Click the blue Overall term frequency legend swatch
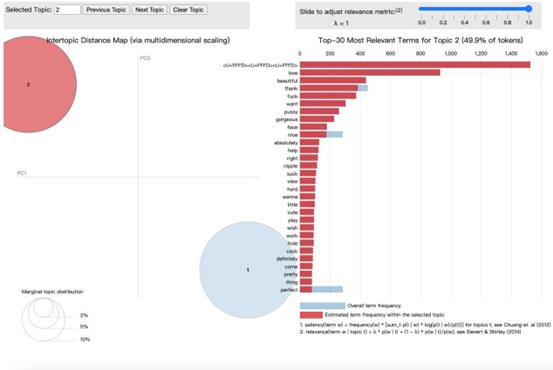This screenshot has height=370, width=553. (322, 306)
